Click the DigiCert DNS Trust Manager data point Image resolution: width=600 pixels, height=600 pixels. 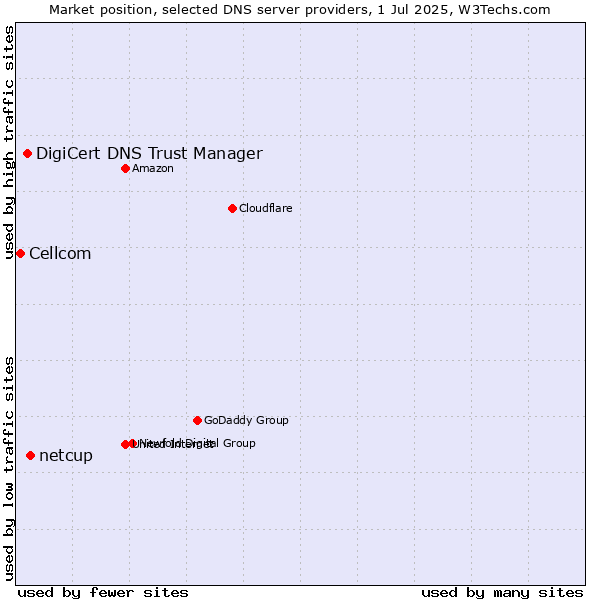click(x=28, y=153)
